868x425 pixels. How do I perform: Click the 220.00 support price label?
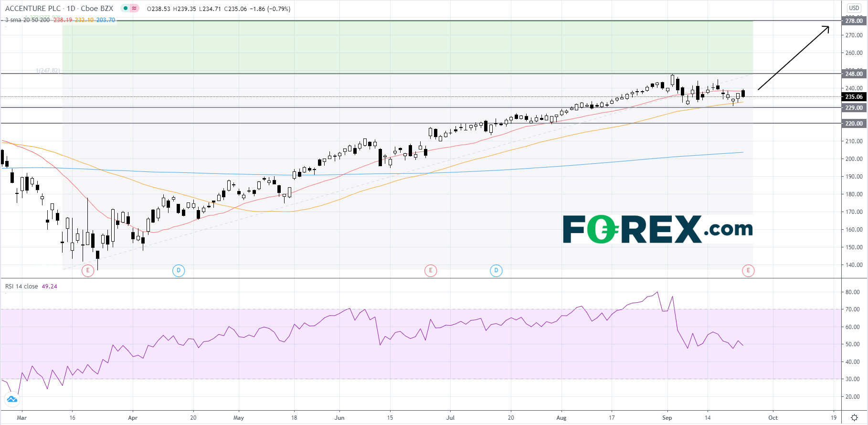point(854,124)
